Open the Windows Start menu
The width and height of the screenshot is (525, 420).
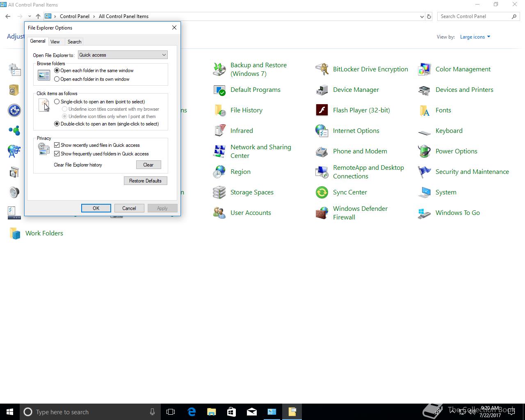point(10,412)
